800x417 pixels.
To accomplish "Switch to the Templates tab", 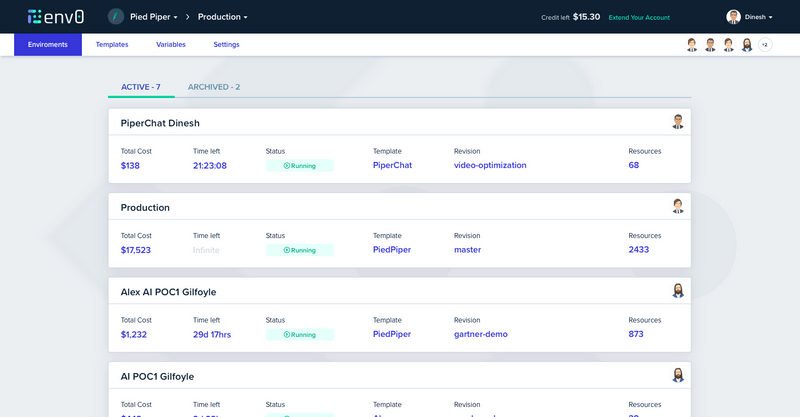I will 112,45.
